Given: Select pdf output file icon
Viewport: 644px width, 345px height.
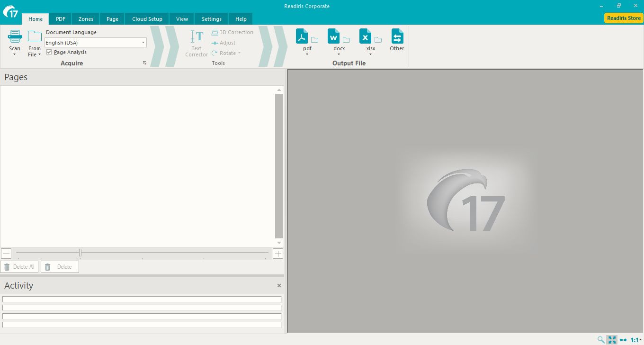Looking at the screenshot, I should (x=302, y=36).
